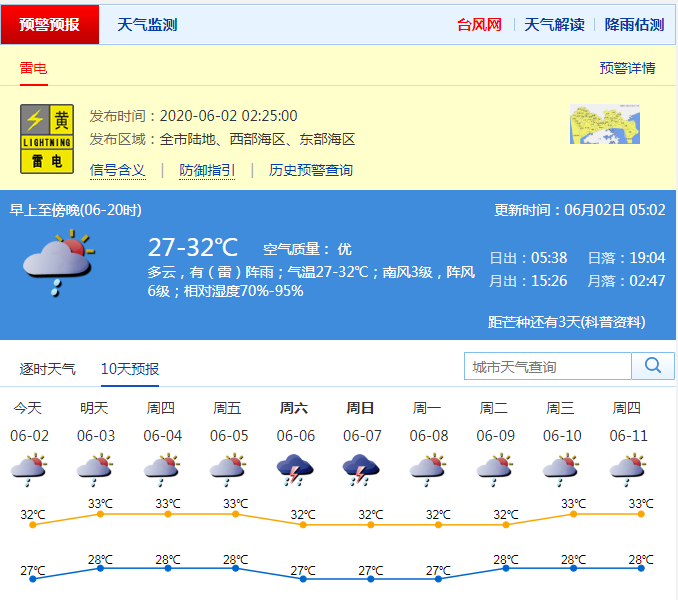Click the 城市天气查询 search input field
The width and height of the screenshot is (678, 600).
click(x=548, y=367)
